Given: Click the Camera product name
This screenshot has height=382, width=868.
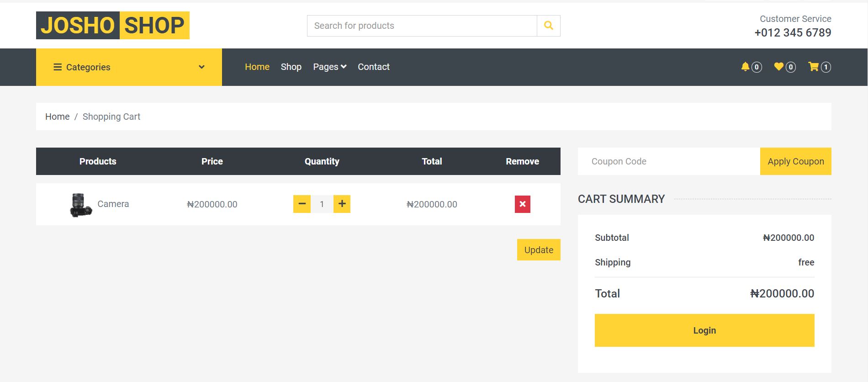Looking at the screenshot, I should pyautogui.click(x=113, y=204).
